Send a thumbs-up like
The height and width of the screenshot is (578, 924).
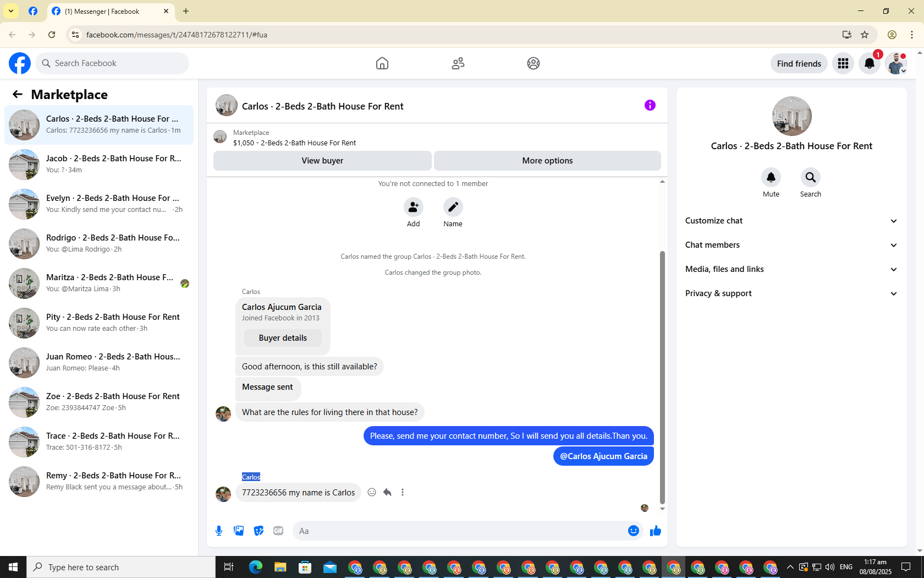[656, 531]
